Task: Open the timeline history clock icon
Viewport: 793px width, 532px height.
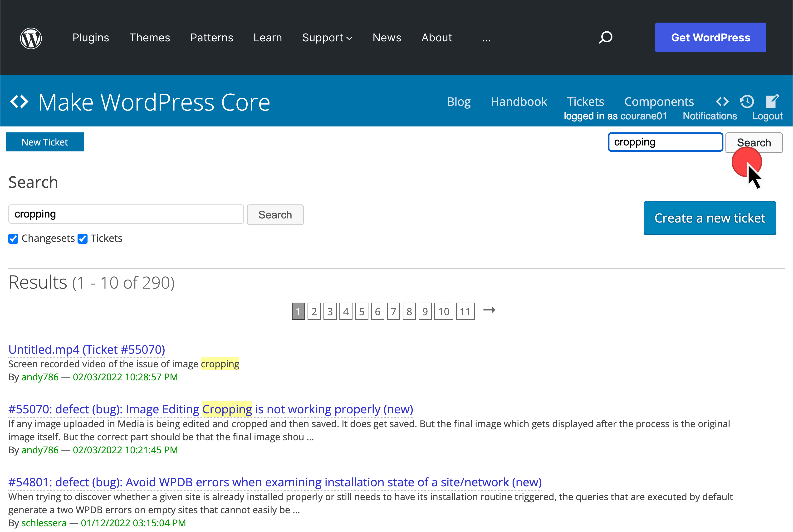Action: click(x=747, y=102)
